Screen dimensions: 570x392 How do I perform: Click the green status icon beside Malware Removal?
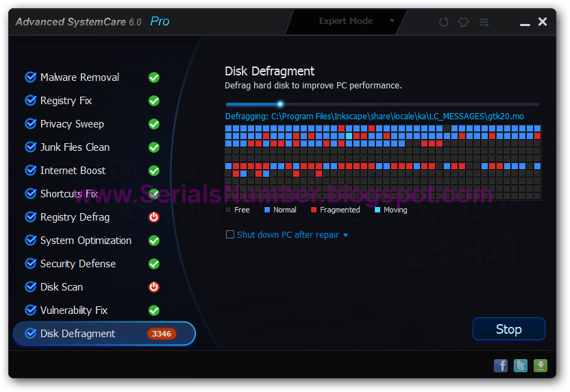coord(153,77)
